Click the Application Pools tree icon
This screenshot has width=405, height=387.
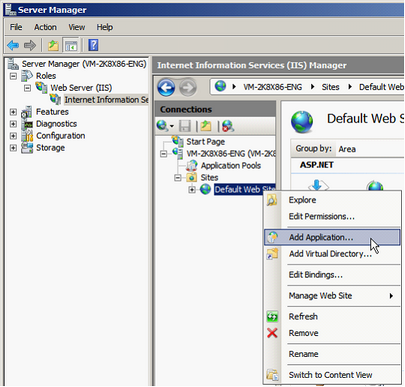(192, 165)
